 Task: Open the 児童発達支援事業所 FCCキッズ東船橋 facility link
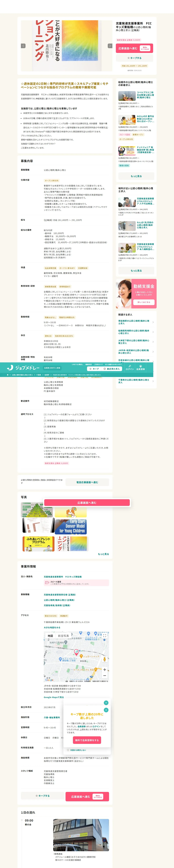point(62,576)
